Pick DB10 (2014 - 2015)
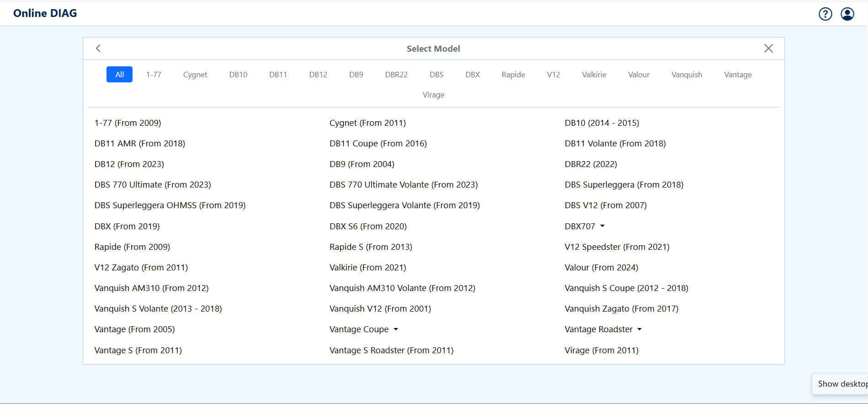868x404 pixels. [602, 123]
